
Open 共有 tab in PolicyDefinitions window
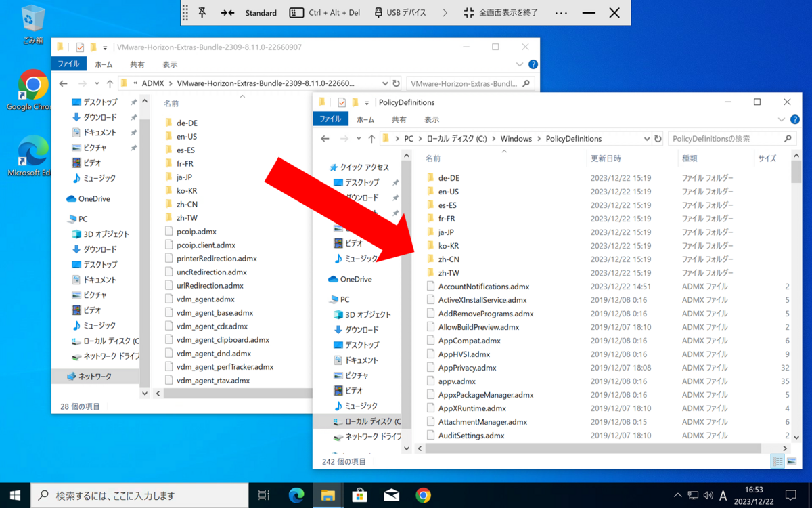(399, 119)
